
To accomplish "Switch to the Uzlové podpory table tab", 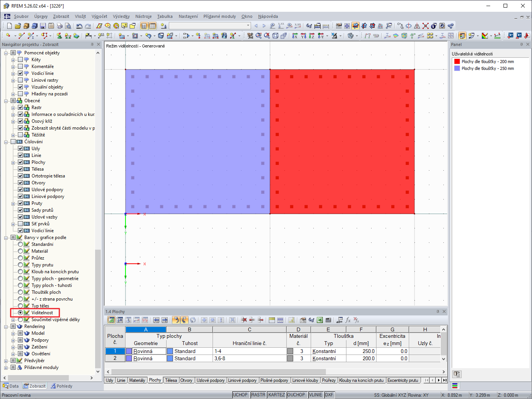I will 211,380.
